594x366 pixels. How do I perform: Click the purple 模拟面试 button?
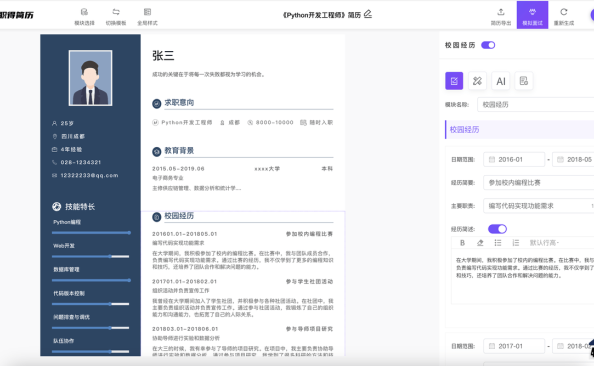click(532, 15)
